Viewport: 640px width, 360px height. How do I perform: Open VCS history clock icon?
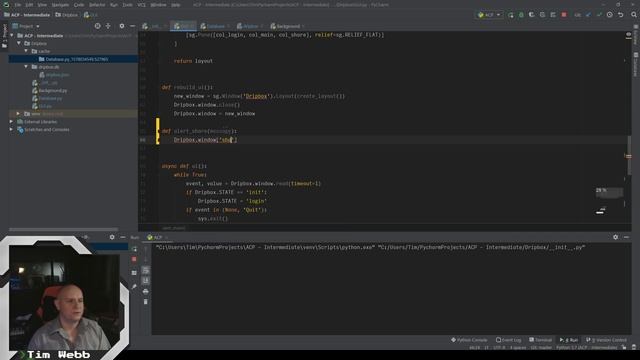(x=609, y=15)
